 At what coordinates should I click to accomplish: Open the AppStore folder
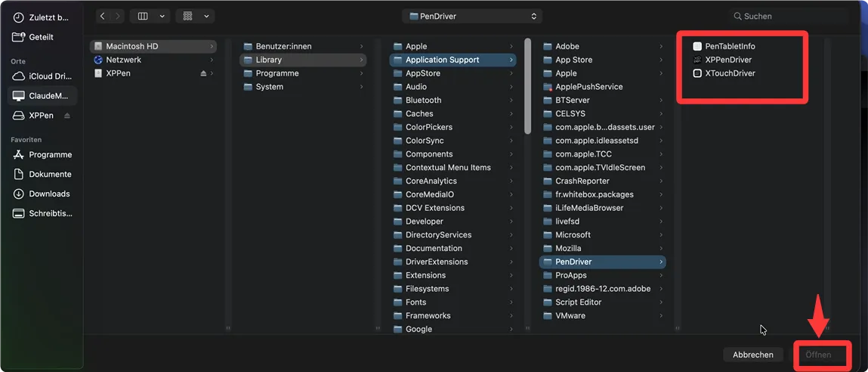tap(453, 73)
